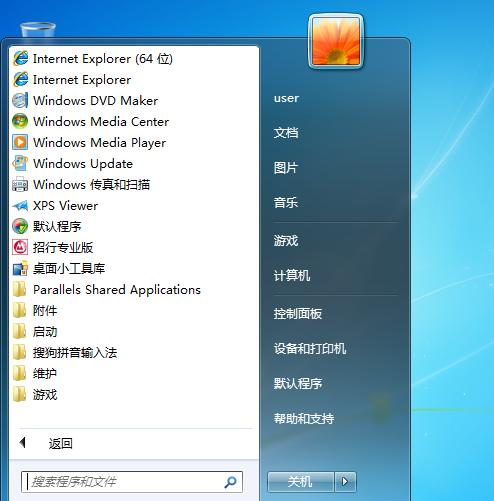Click the 维护 folder icon
Viewport: 494px width, 501px height.
tap(19, 374)
